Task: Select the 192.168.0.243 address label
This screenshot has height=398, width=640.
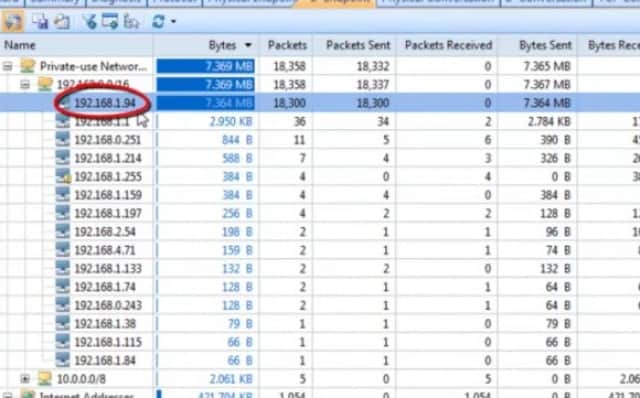Action: click(108, 305)
